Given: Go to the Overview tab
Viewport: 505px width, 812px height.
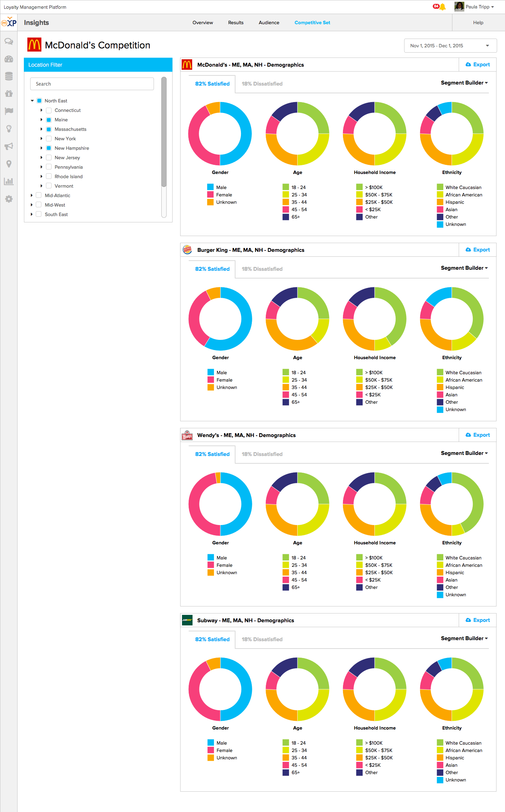Looking at the screenshot, I should pos(203,22).
